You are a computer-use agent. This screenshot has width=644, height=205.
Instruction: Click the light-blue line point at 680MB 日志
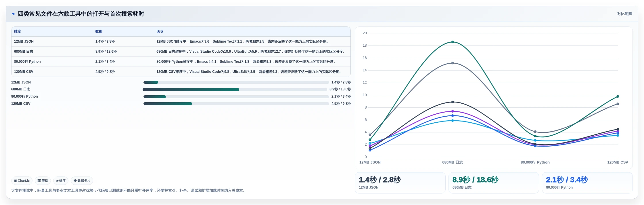(x=453, y=121)
